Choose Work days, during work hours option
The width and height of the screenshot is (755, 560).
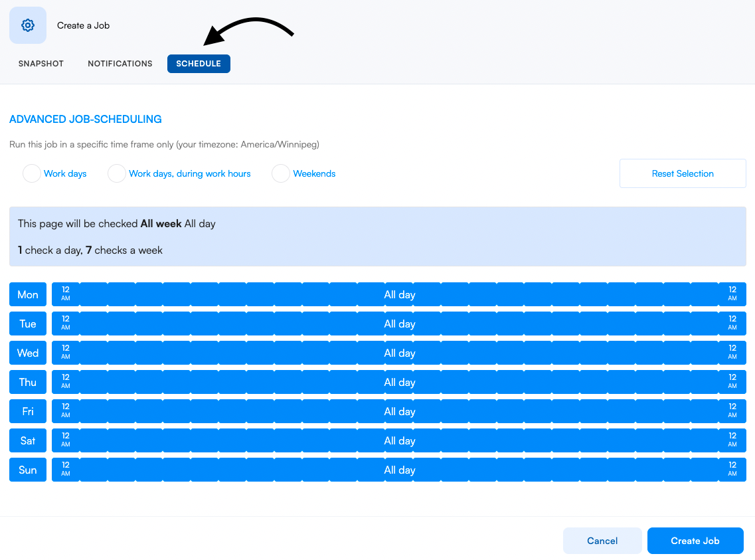pos(117,173)
